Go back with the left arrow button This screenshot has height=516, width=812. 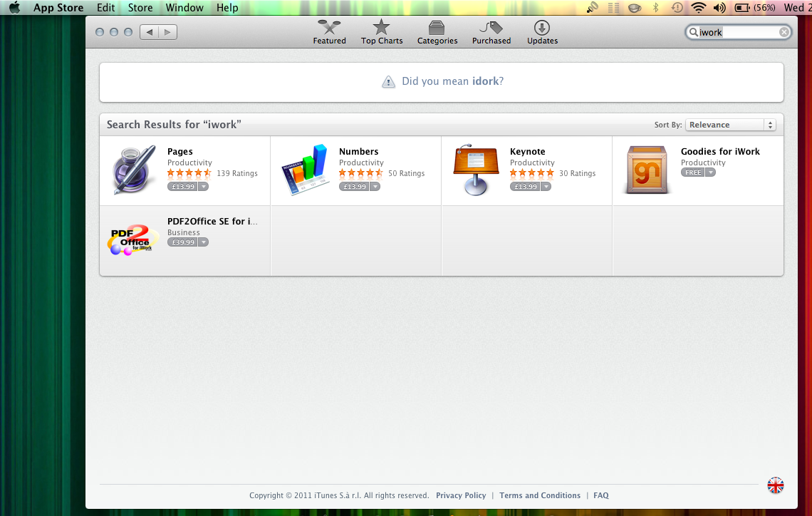[x=149, y=32]
